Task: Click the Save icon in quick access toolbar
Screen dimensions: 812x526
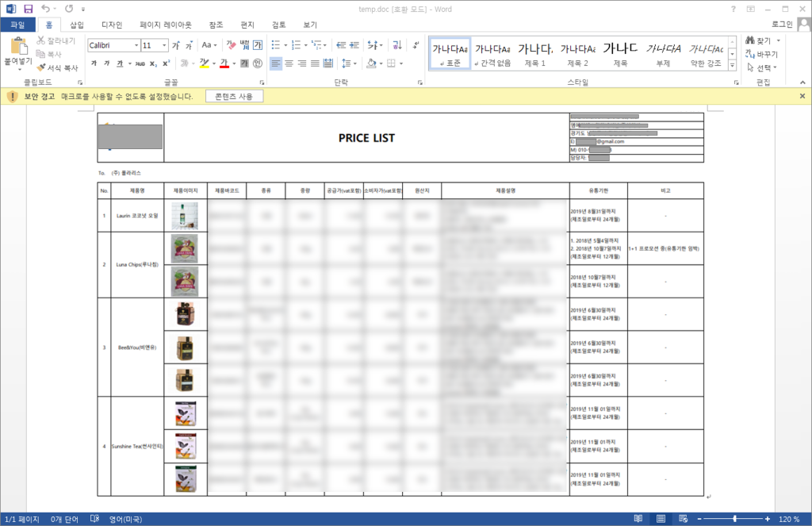Action: [x=29, y=8]
